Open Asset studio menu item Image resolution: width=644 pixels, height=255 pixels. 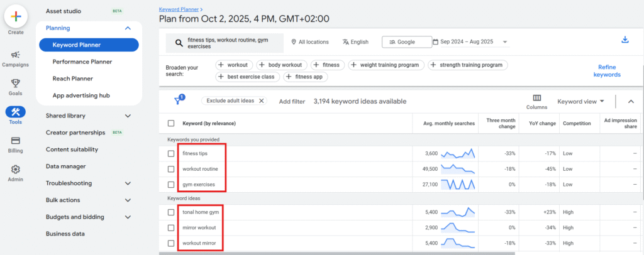click(x=64, y=11)
